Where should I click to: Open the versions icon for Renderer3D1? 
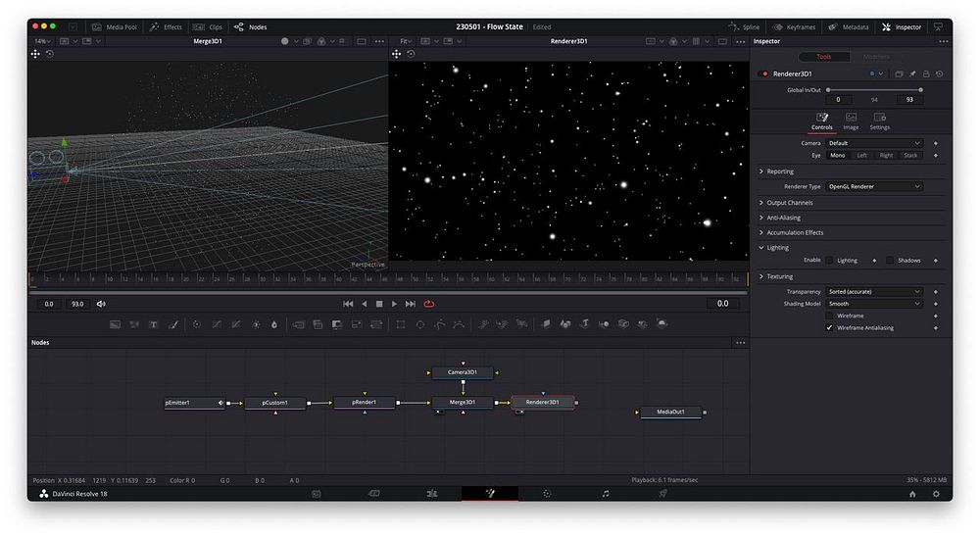899,73
